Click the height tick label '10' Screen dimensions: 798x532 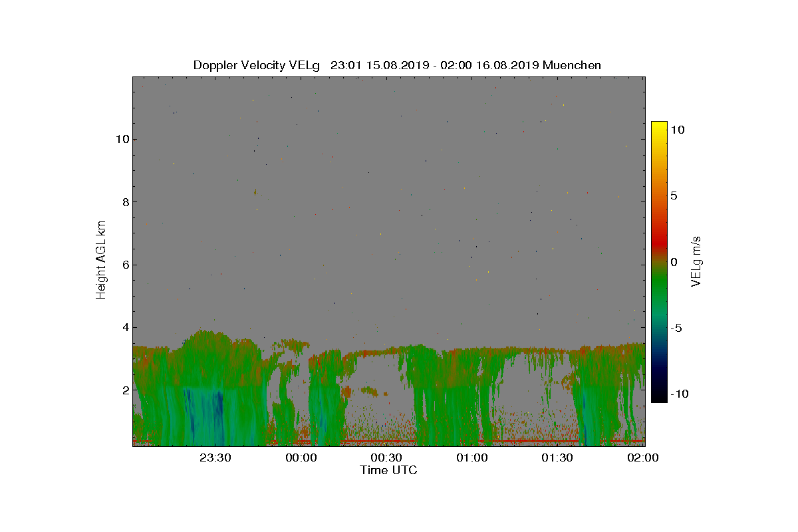coord(122,139)
